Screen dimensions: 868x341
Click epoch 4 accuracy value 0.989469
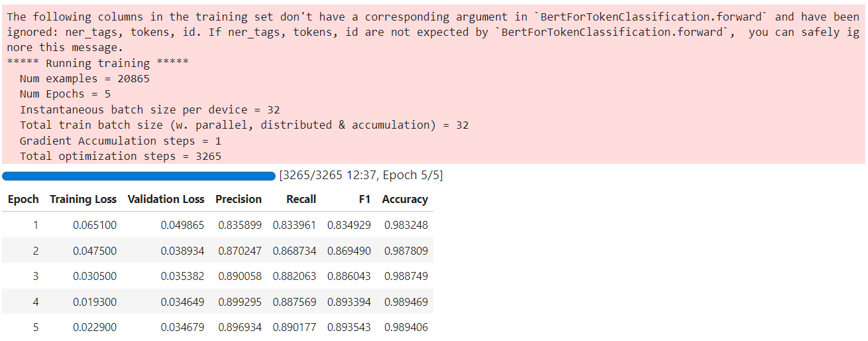pos(406,302)
